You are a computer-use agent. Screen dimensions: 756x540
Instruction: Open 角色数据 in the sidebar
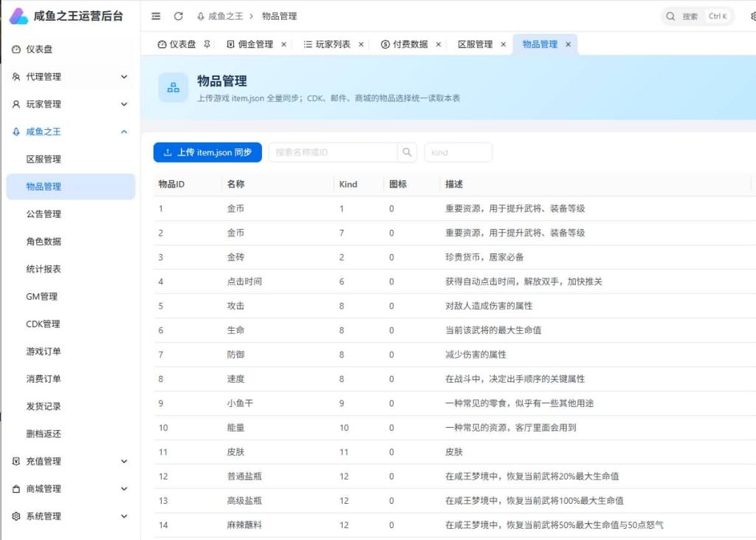(x=70, y=242)
